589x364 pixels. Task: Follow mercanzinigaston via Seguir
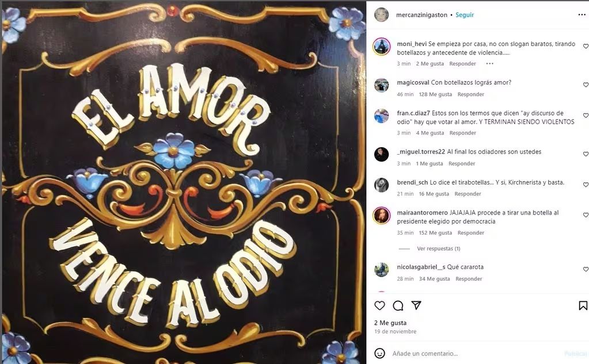(465, 14)
